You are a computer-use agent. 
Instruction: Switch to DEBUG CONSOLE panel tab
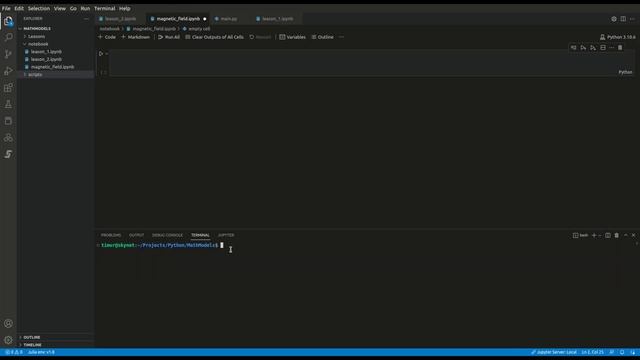click(167, 236)
